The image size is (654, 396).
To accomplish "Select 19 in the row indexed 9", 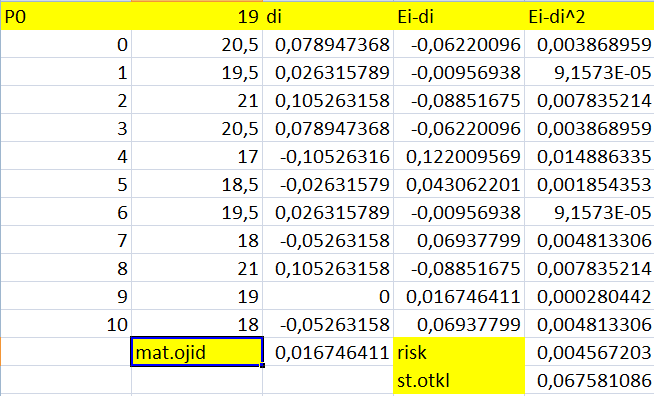I will (x=197, y=296).
